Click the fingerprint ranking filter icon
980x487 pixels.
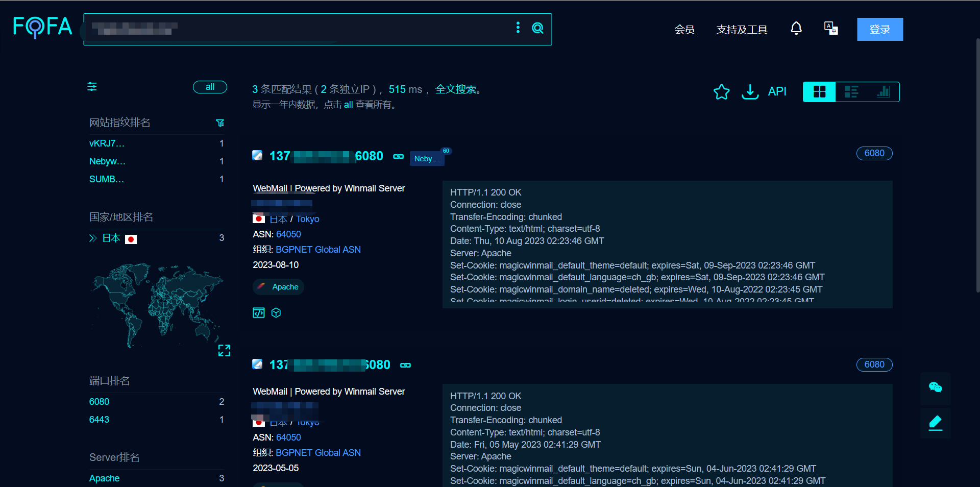[x=220, y=123]
